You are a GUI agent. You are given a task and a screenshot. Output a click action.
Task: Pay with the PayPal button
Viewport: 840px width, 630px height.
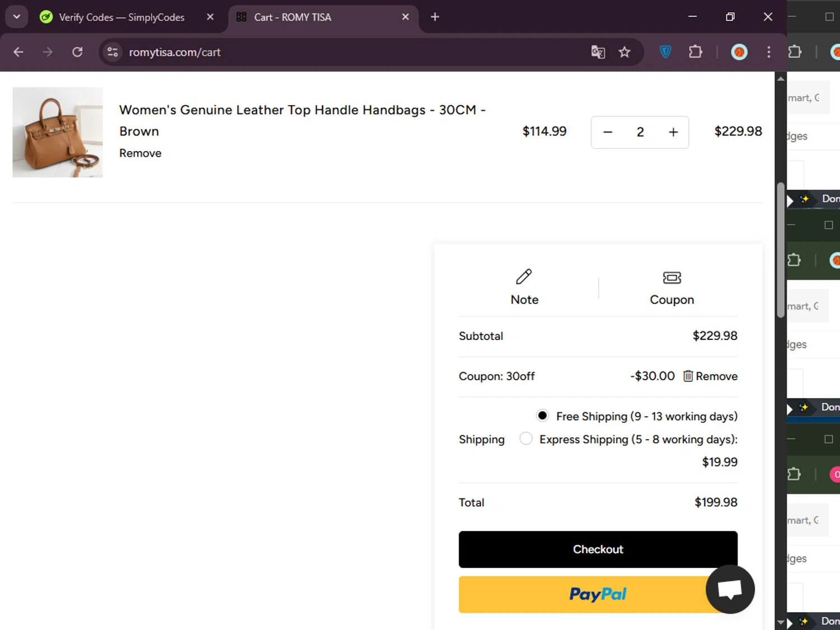click(598, 594)
